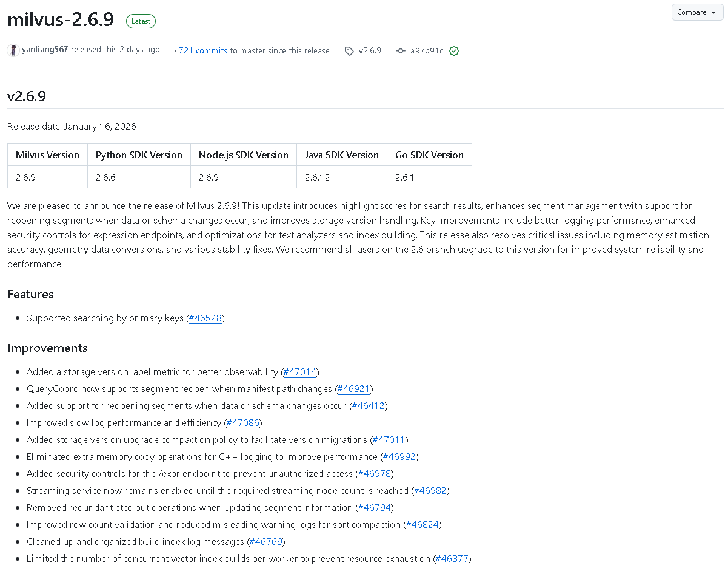Open pull request #46982 link
Viewport: 728px width, 566px height.
click(430, 491)
